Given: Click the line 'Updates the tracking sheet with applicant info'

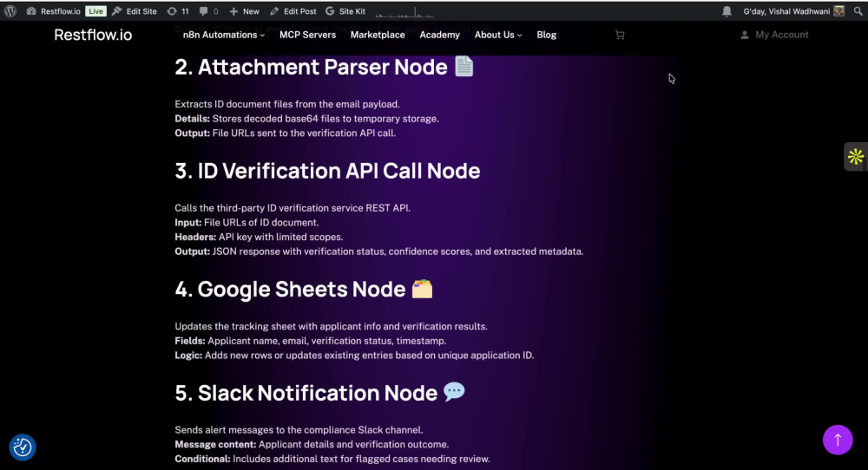Looking at the screenshot, I should (x=331, y=326).
